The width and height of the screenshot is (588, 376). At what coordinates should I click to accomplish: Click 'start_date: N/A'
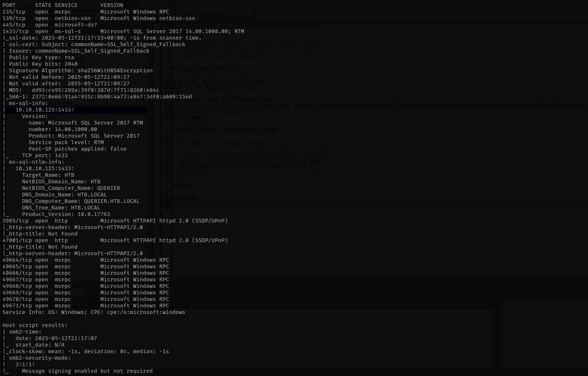40,345
